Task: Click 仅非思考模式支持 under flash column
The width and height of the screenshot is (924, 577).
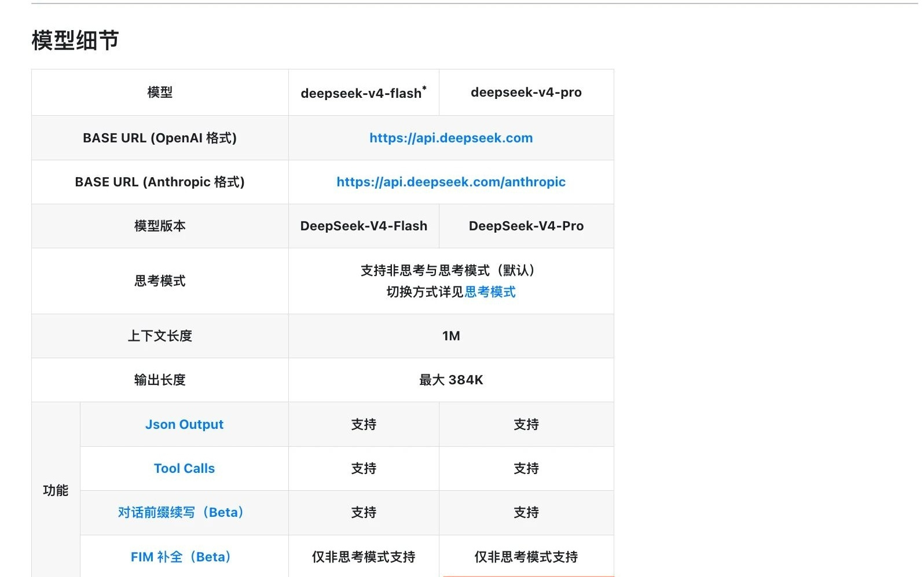Action: tap(364, 557)
